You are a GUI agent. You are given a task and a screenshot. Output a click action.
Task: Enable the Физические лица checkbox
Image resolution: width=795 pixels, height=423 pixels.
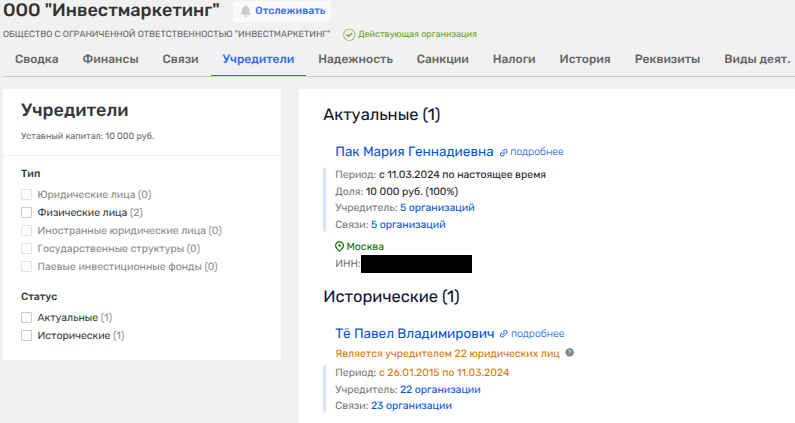tap(27, 212)
